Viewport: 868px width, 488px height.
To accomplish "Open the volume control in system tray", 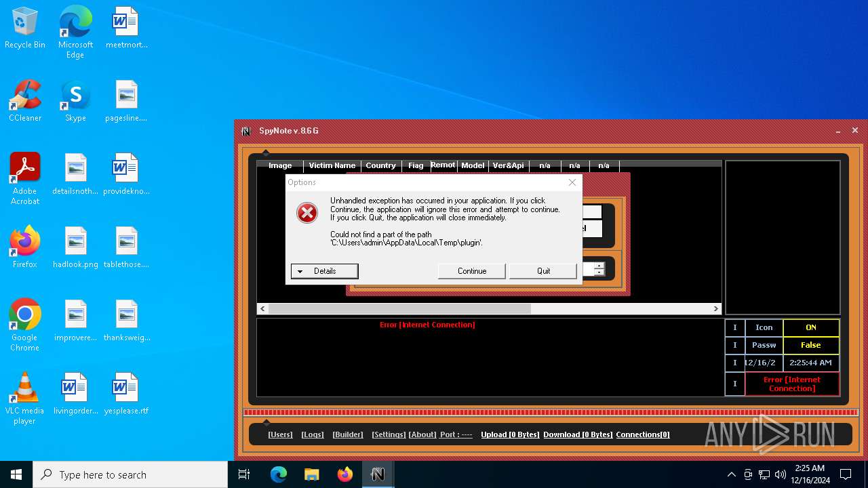I will click(x=781, y=474).
